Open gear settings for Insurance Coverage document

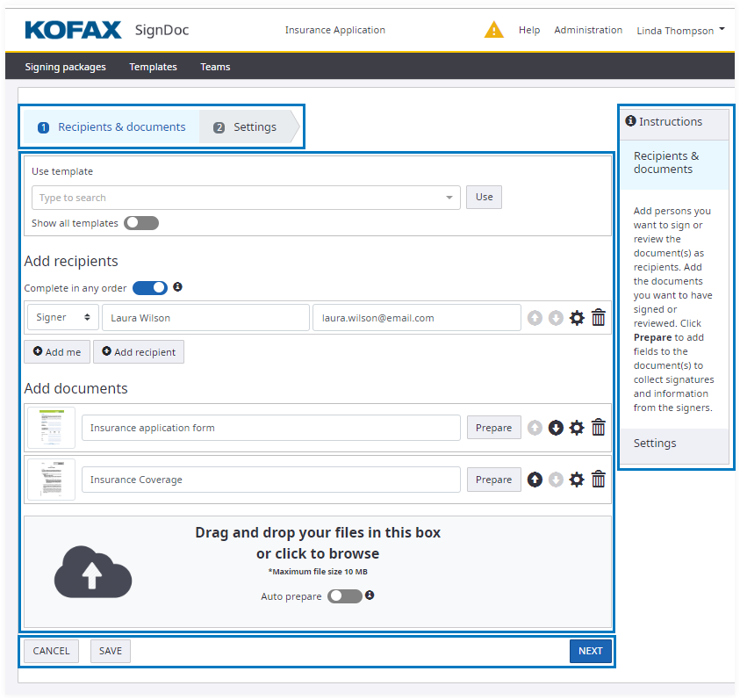577,480
